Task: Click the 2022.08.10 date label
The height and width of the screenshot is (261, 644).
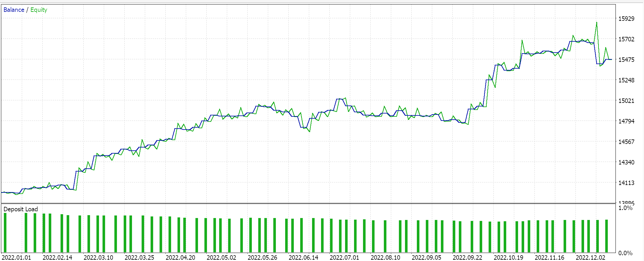Action: 385,257
